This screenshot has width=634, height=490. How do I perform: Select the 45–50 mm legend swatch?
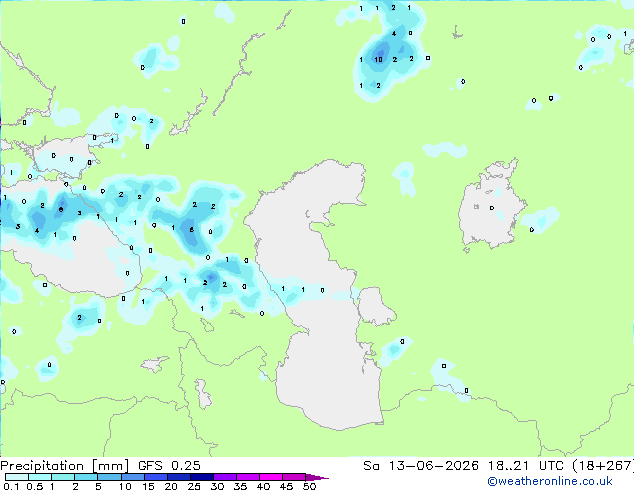point(294,477)
